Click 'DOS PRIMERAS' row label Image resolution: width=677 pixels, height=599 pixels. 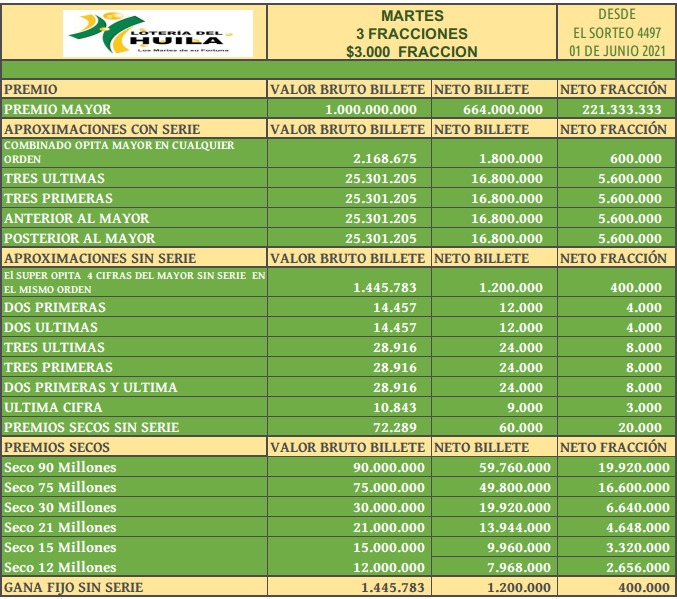55,307
